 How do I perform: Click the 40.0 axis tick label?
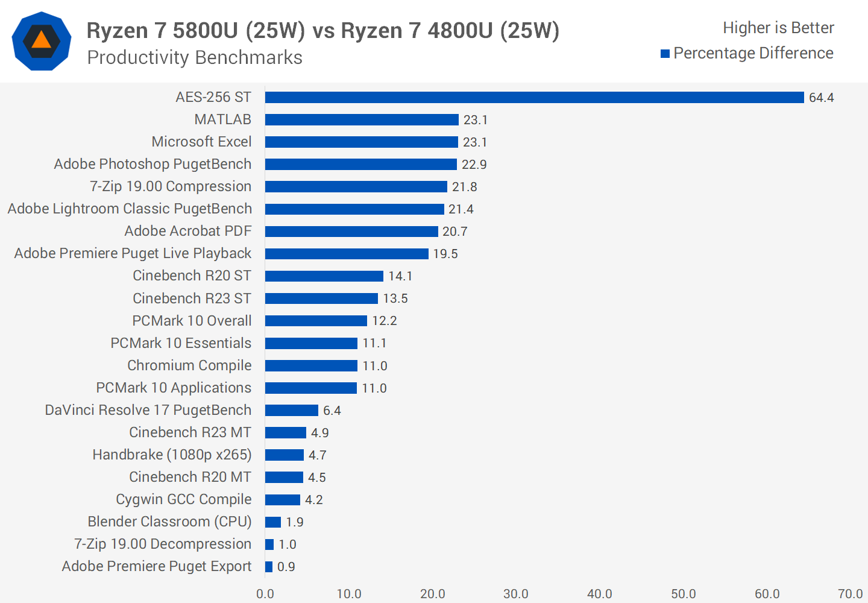[x=600, y=594]
